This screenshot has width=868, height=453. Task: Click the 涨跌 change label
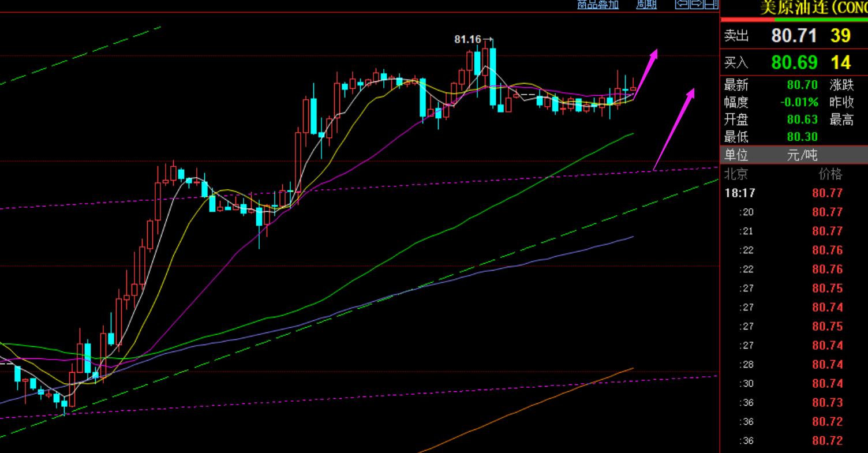pos(842,85)
